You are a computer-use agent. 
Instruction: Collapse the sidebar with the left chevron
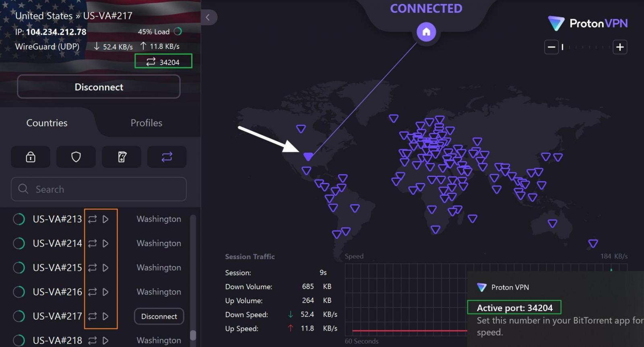click(x=208, y=17)
